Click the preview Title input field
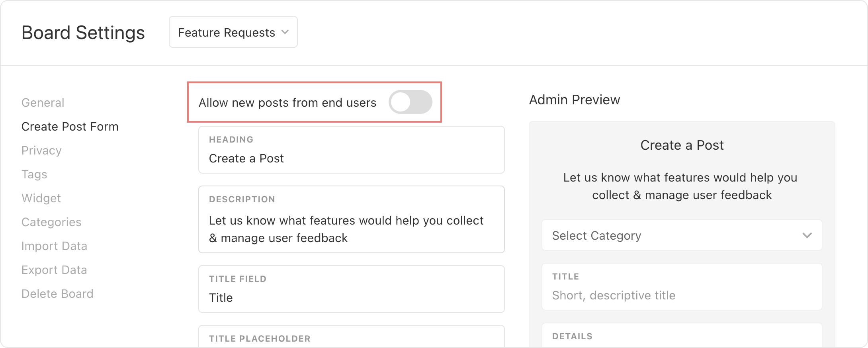 pos(682,287)
